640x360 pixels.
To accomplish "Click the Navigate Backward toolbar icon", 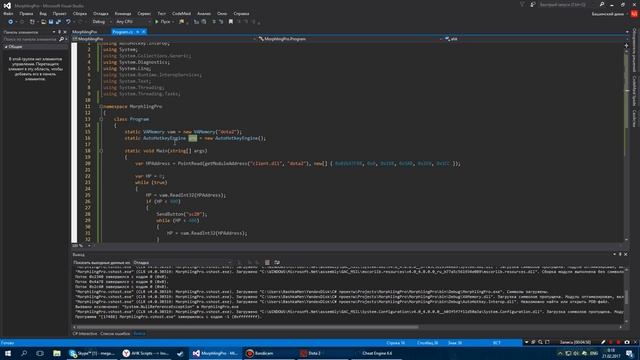I will (10, 22).
